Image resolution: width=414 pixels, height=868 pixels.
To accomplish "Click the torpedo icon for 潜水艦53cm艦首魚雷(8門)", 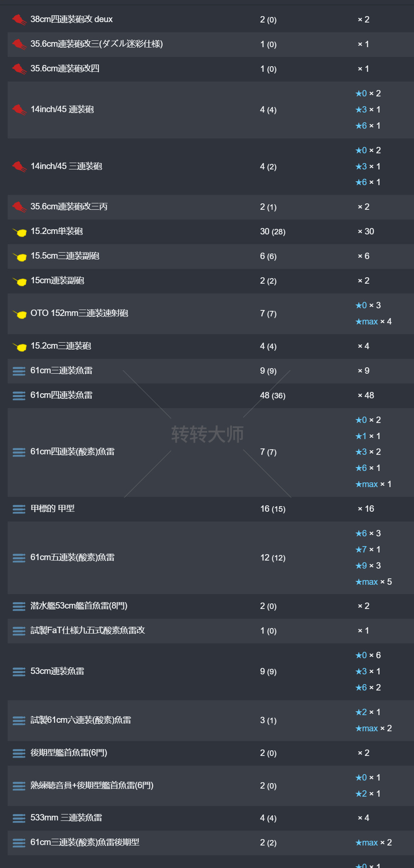I will [x=19, y=606].
